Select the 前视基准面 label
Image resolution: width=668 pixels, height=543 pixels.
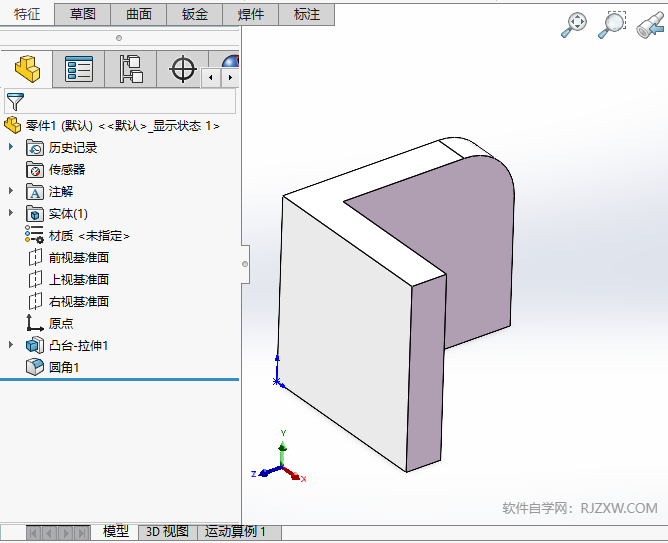tap(79, 257)
